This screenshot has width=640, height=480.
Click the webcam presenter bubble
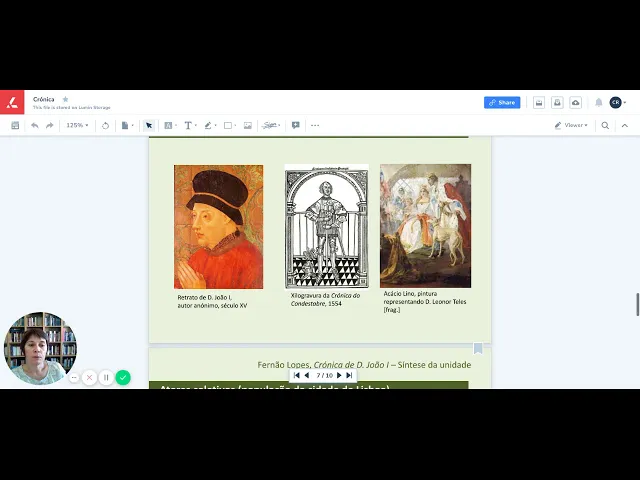click(x=40, y=348)
